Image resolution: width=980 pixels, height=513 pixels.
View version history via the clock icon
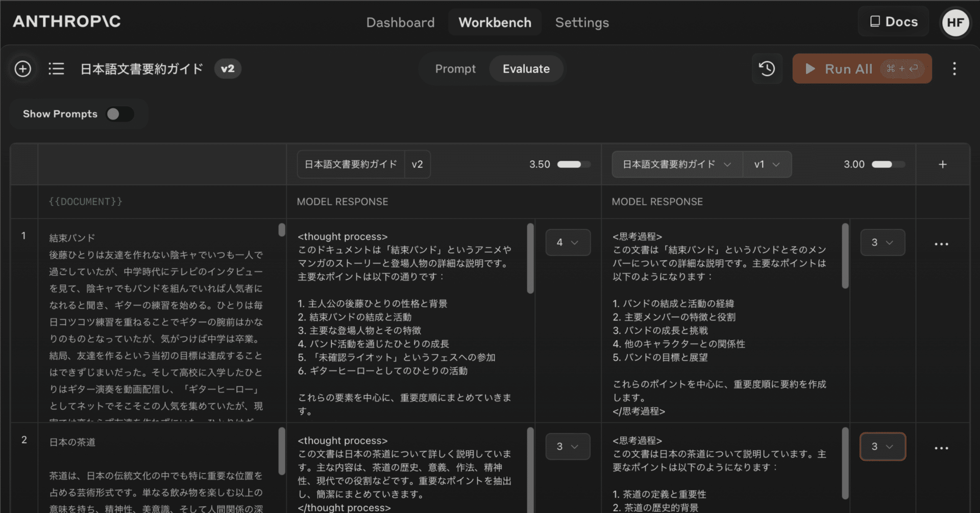[x=767, y=68]
